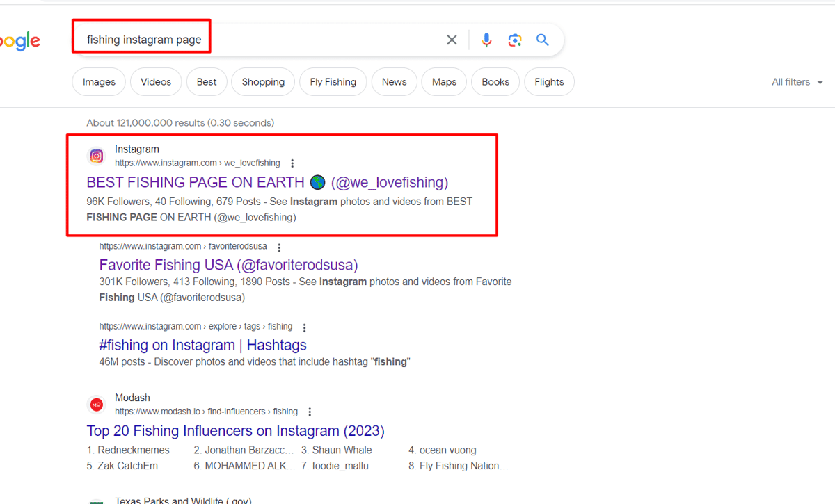
Task: Click the instagram.com › we_lovefishing URL
Action: tap(198, 163)
